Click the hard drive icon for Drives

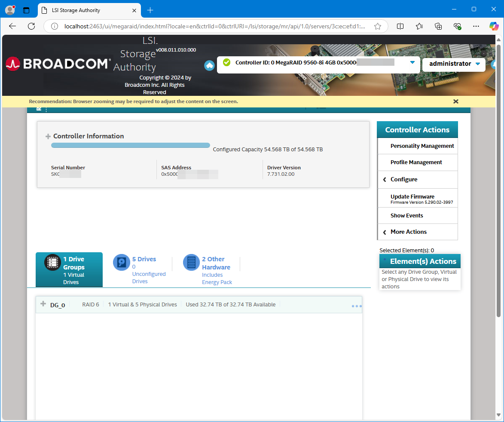coord(122,263)
